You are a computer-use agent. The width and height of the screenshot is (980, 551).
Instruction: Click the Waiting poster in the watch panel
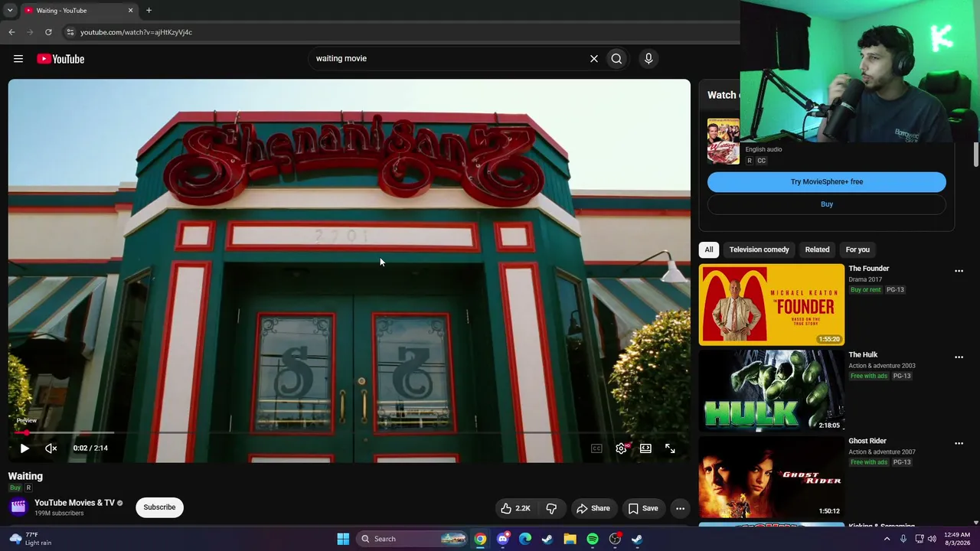[724, 142]
